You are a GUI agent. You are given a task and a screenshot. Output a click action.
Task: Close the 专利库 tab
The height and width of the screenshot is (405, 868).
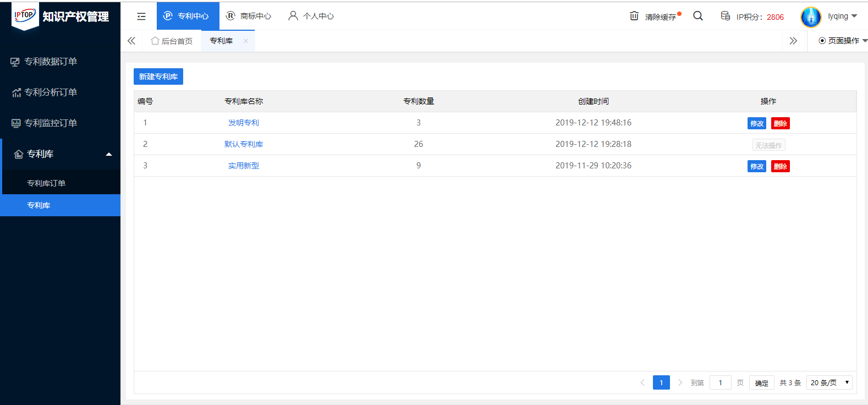pos(246,41)
